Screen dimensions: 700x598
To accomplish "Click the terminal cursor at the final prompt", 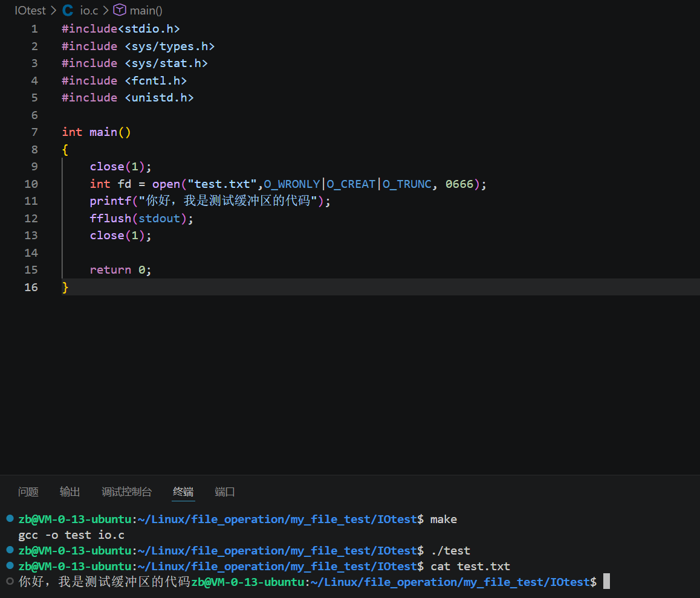I will click(606, 582).
